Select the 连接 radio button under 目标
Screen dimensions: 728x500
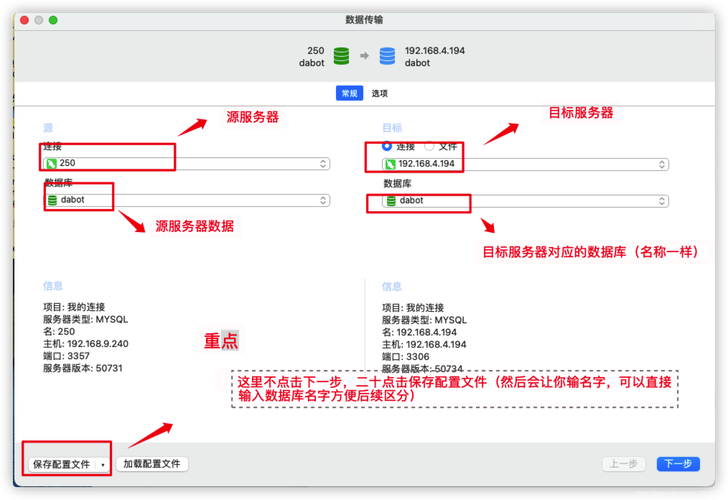[387, 146]
